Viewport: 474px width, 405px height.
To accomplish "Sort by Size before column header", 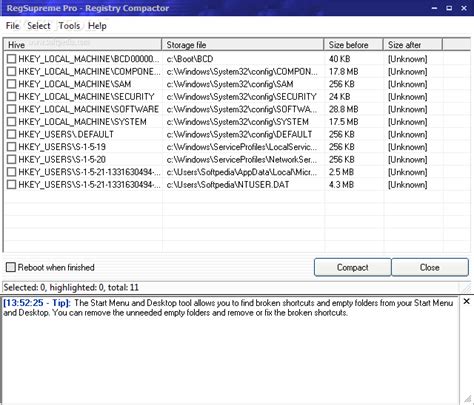I will (x=353, y=45).
